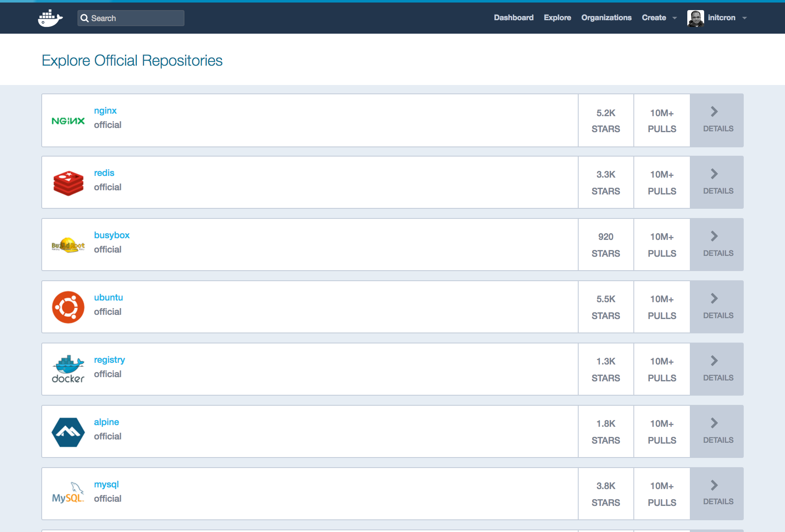Focus the Search input field
The width and height of the screenshot is (785, 532).
point(131,18)
